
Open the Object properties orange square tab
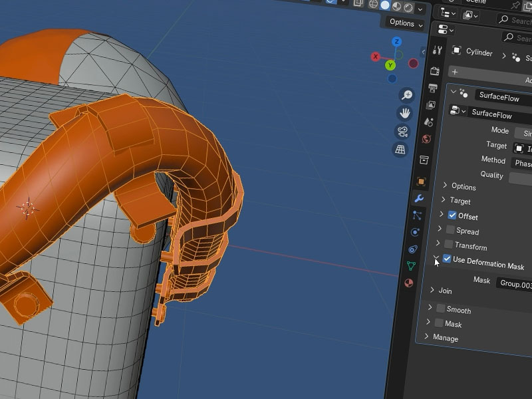tap(421, 181)
